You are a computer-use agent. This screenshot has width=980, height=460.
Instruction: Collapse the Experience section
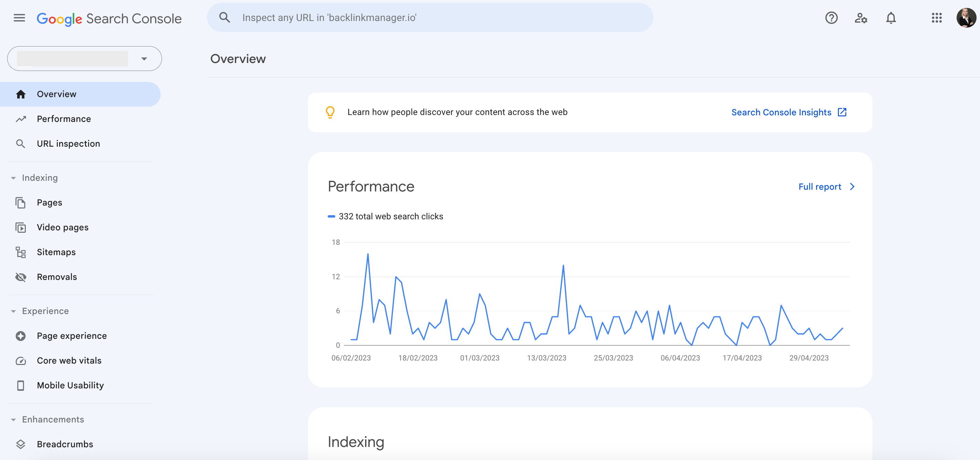(14, 311)
